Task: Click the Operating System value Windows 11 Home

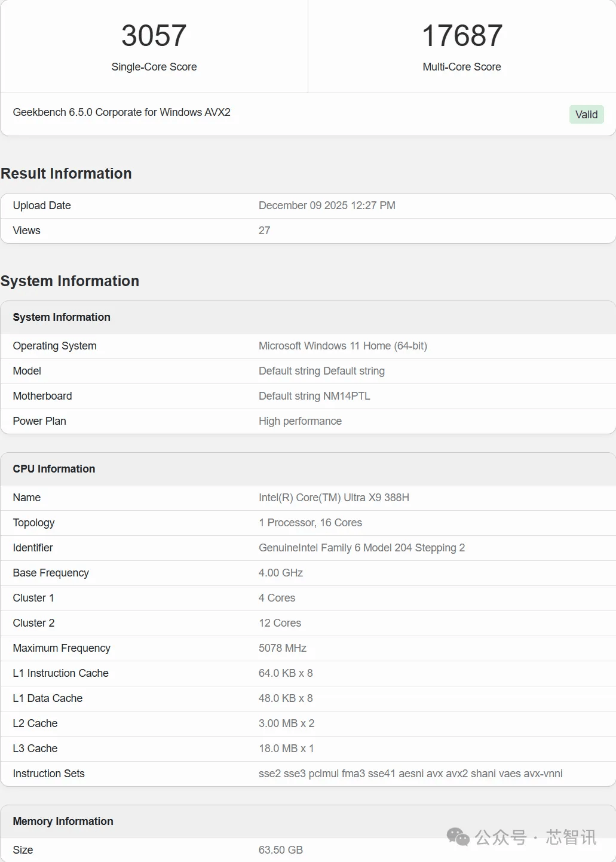Action: [x=342, y=346]
